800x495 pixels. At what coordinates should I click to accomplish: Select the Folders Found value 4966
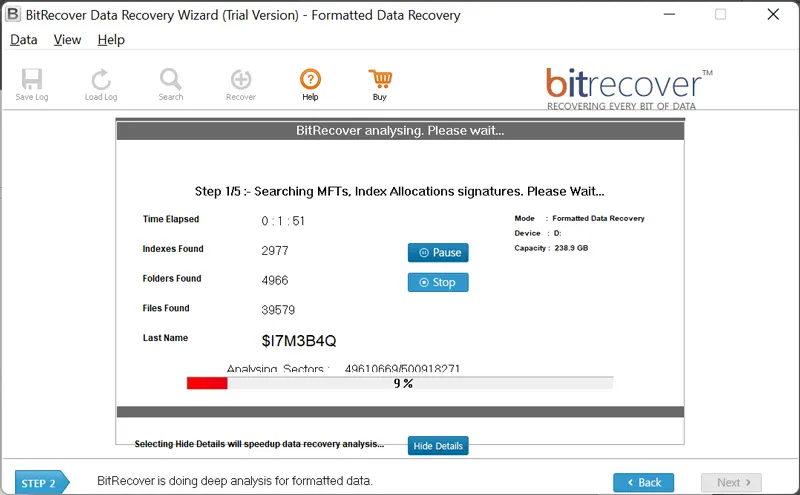coord(275,280)
